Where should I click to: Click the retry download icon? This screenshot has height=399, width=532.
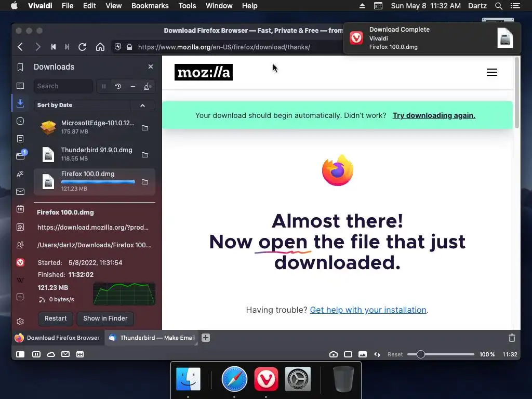point(118,87)
